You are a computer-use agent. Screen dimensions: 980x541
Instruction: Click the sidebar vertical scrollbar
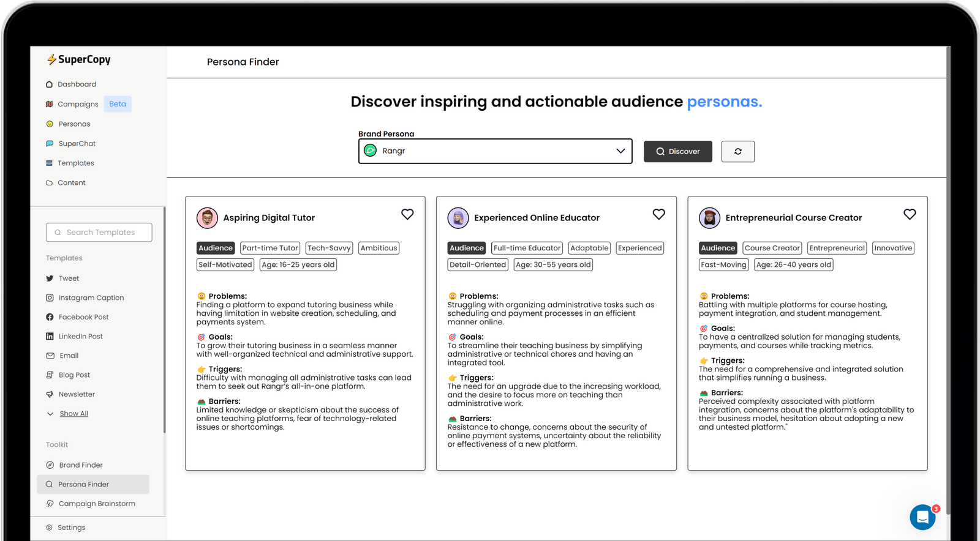pos(164,318)
